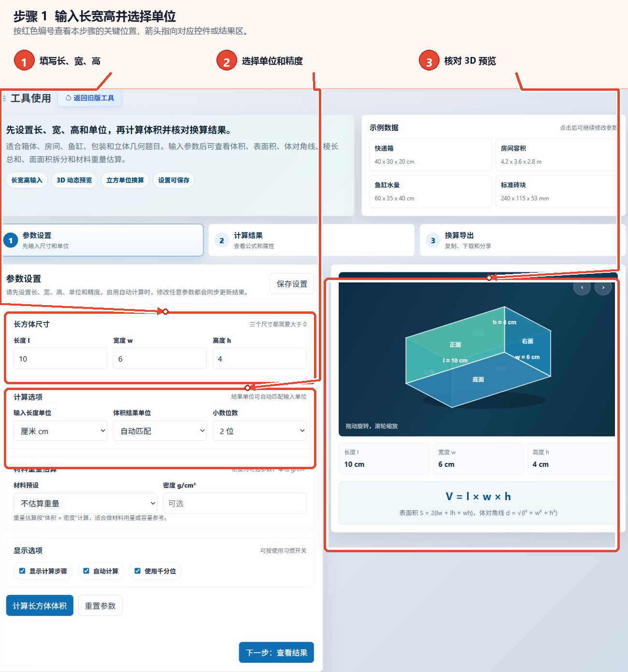Click the 长宽高输入 tag
This screenshot has height=672, width=628.
27,180
